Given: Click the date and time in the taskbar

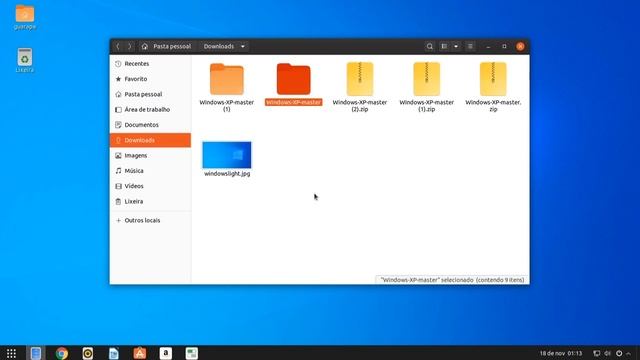Looking at the screenshot, I should 561,353.
